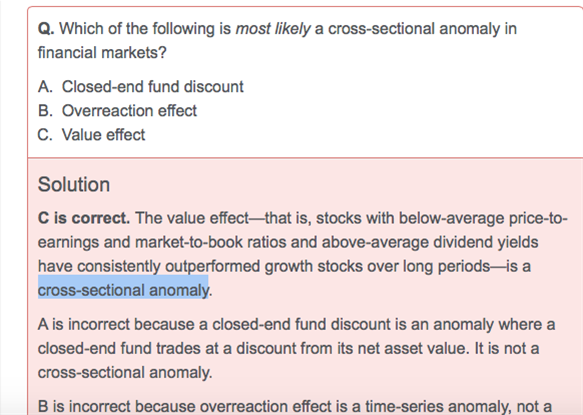The image size is (583, 415).
Task: Click the letter A. before Closed-end fund discount
Action: (45, 87)
